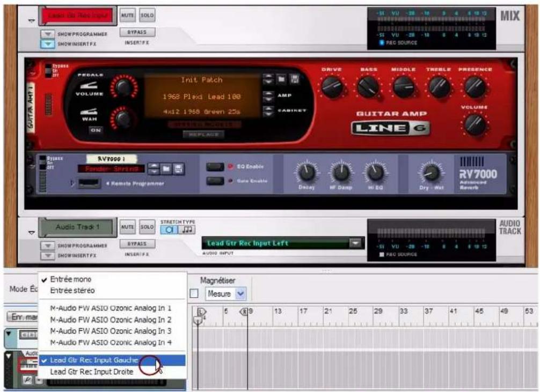
Task: Select M-Audio FW ASIO Ozonic Analog In 3
Action: [x=112, y=331]
